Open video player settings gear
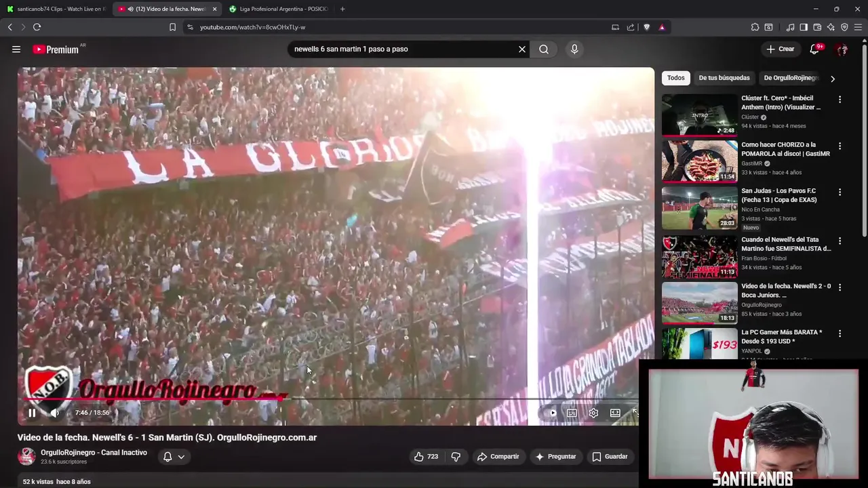 tap(593, 413)
